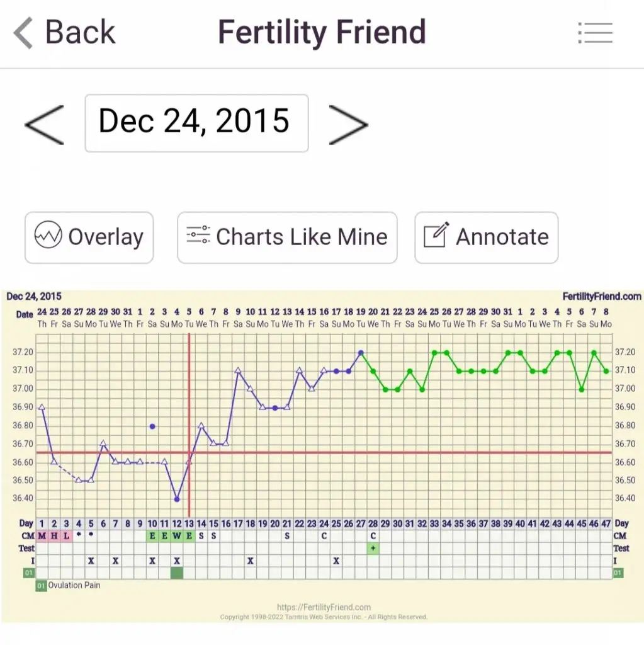This screenshot has height=645, width=644.
Task: Open the https://FertilityFriend.com footer link
Action: 324,608
